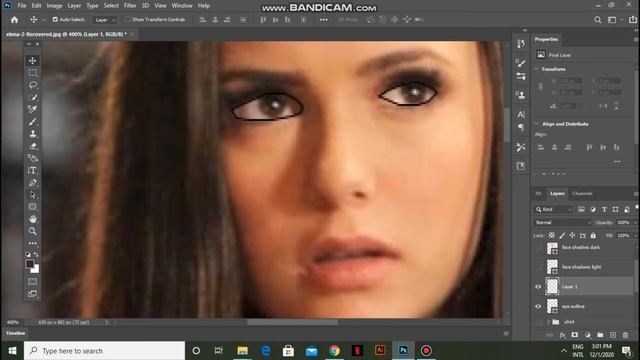Viewport: 640px width, 360px height.
Task: Hide the eye outline layer
Action: tap(538, 306)
